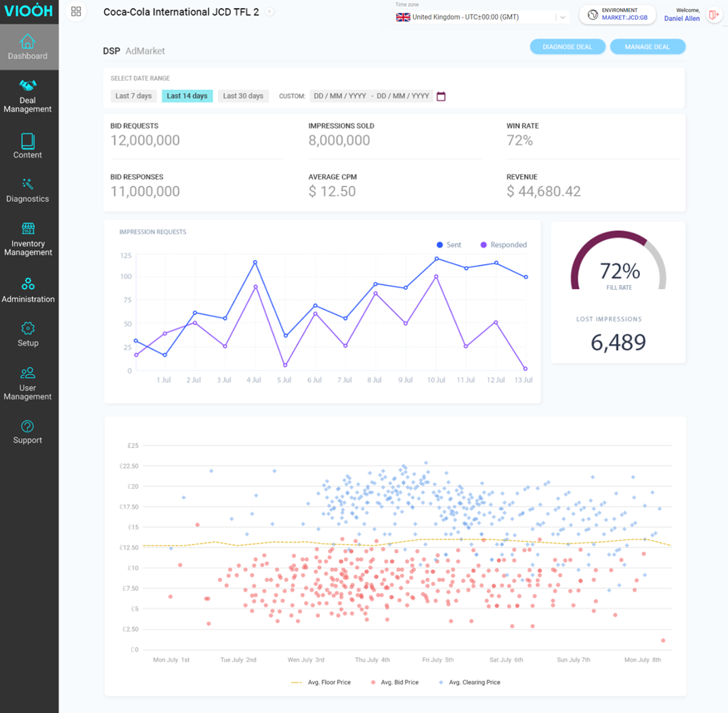Click the Lost Impressions value 6,489
This screenshot has width=728, height=713.
(618, 343)
